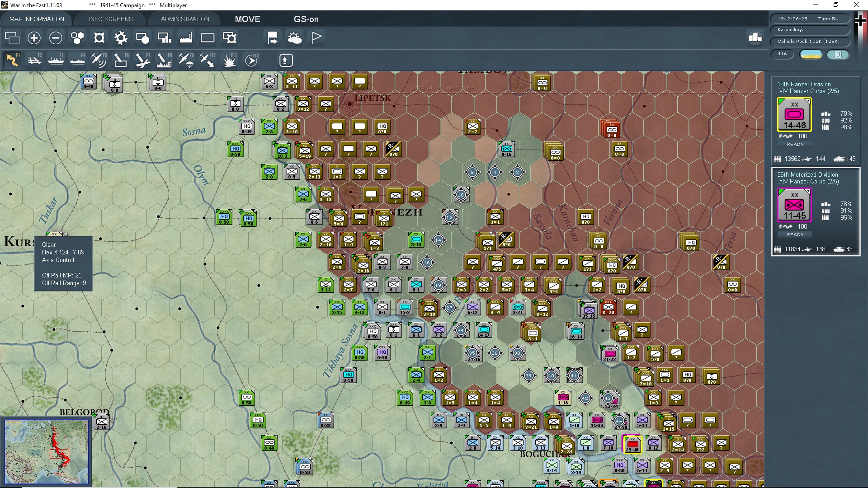Screen dimensions: 868x488
Task: Click the selected red 25-46 unit counter
Action: [x=632, y=444]
